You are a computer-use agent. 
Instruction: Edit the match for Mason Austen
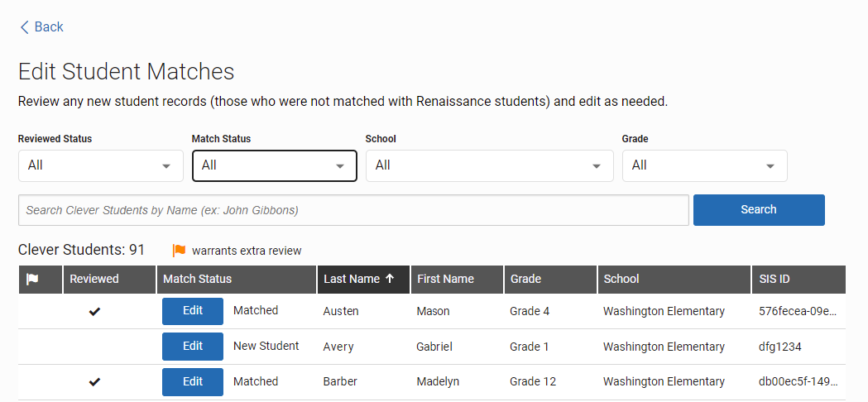click(193, 311)
